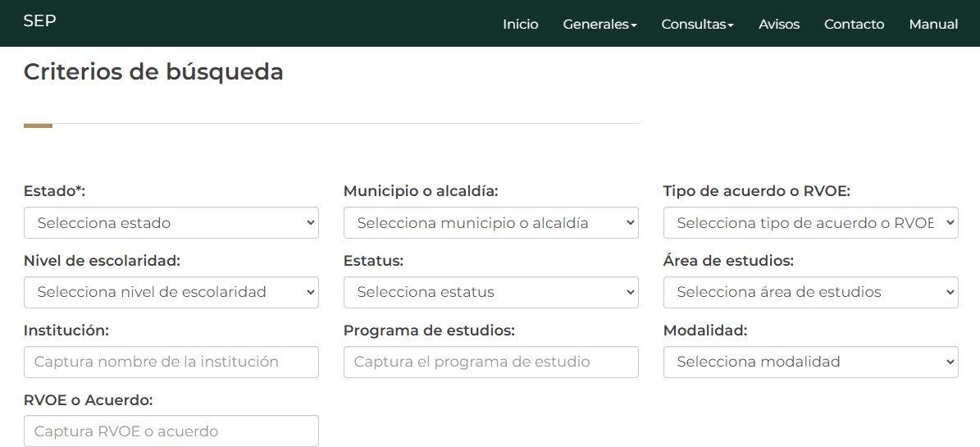This screenshot has height=447, width=980.
Task: Select the Nivel de escolaridad combo box
Action: pyautogui.click(x=171, y=293)
